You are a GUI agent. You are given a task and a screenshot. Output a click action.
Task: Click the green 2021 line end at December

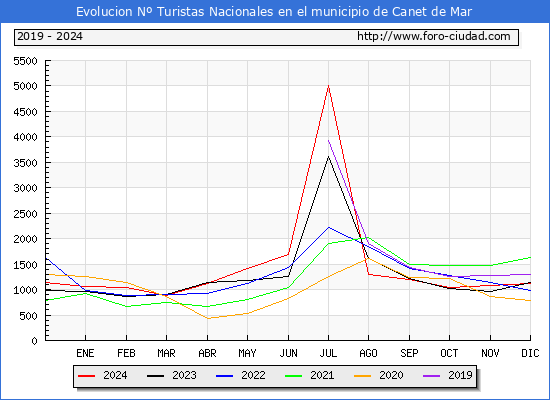coord(530,258)
